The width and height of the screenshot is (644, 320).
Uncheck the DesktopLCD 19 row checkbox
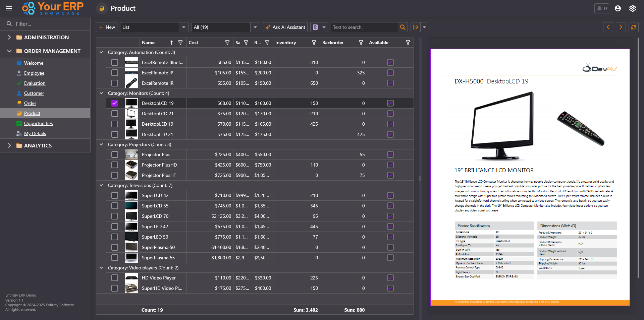(115, 103)
